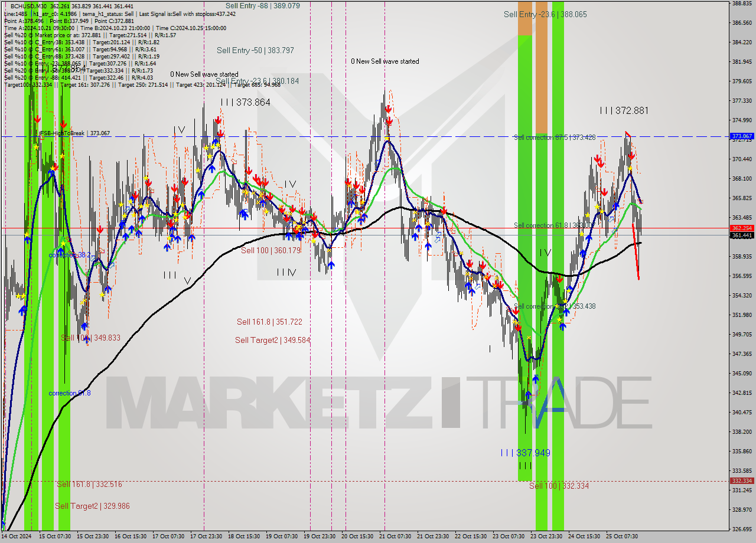Click the 'Target100: 332.334' summary text
This screenshot has height=543, width=756.
click(x=28, y=84)
